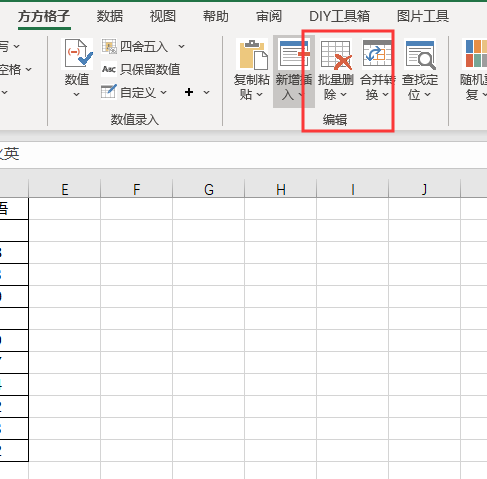Expand the 自定义 dropdown chevron
The image size is (487, 479).
pyautogui.click(x=163, y=92)
